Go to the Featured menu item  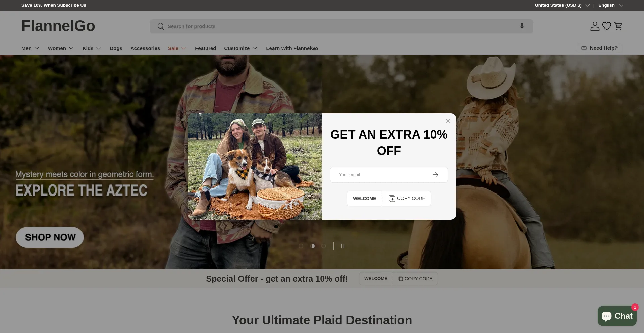(205, 48)
